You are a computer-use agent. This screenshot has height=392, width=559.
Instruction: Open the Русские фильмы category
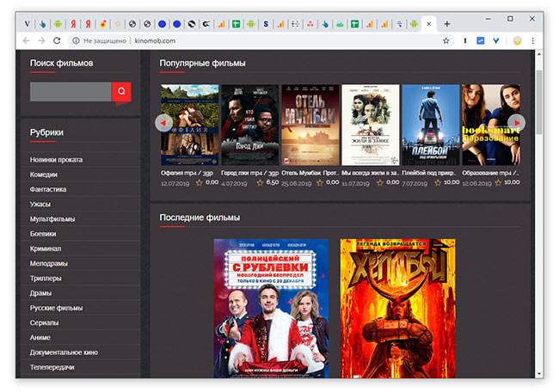pos(56,308)
